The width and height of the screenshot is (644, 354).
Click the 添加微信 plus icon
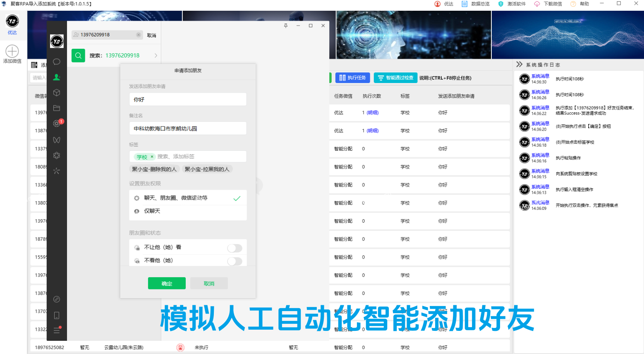point(12,51)
